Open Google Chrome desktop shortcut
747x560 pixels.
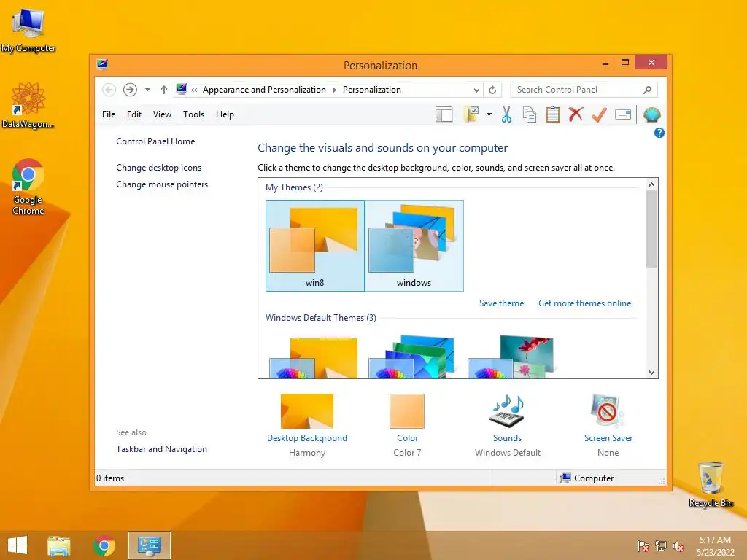point(28,187)
